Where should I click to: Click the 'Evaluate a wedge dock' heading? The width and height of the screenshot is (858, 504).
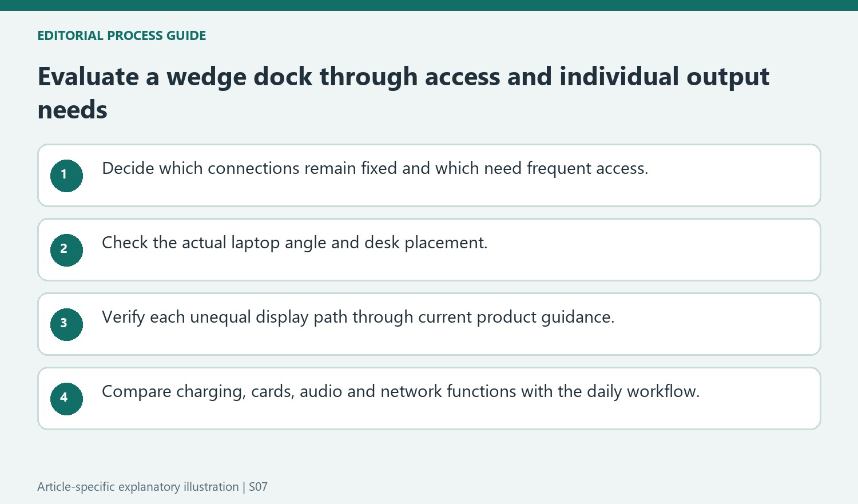(x=403, y=93)
